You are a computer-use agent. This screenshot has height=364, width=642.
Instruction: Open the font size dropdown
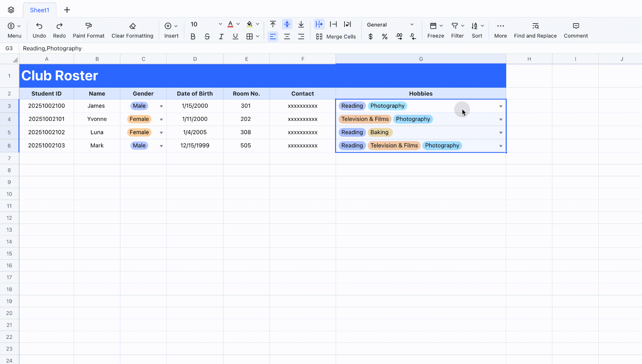[x=220, y=24]
